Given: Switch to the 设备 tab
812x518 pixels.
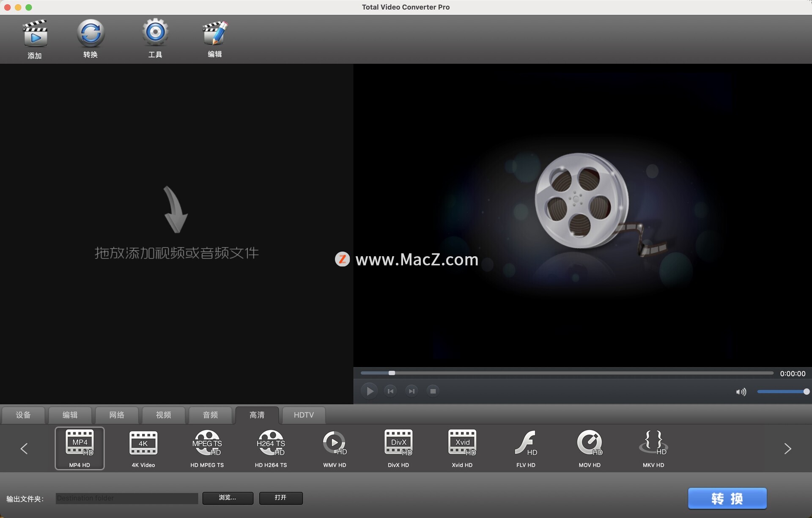Looking at the screenshot, I should pyautogui.click(x=23, y=415).
